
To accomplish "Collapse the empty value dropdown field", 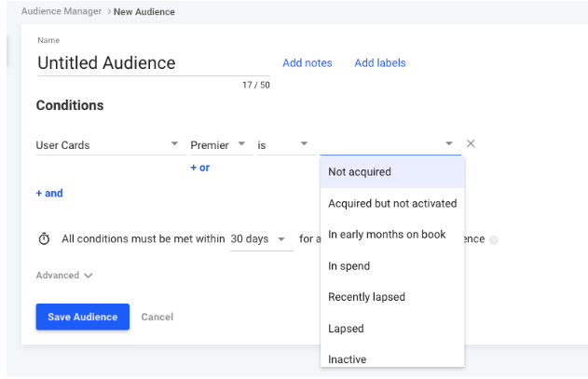I will click(390, 144).
